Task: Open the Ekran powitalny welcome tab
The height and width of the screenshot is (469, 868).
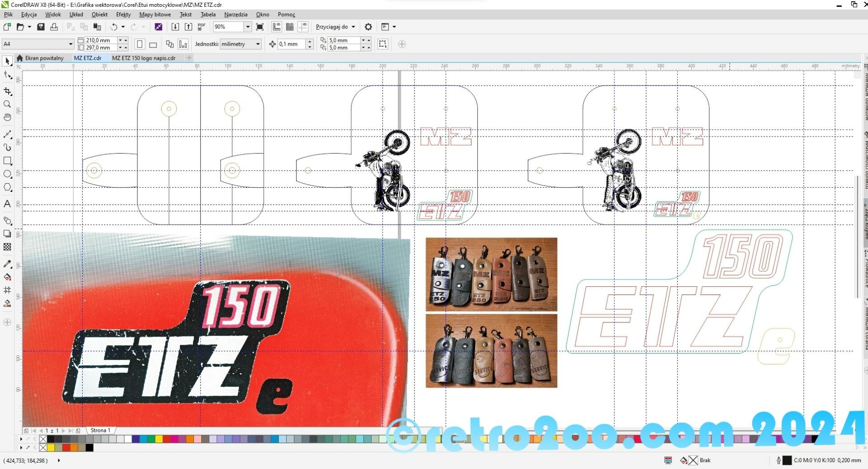Action: pos(44,58)
